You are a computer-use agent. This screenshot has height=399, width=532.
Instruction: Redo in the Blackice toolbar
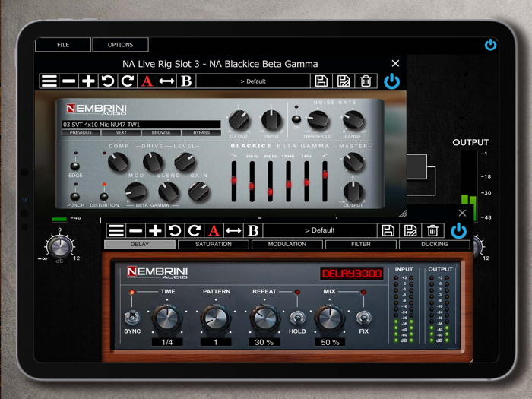point(128,81)
